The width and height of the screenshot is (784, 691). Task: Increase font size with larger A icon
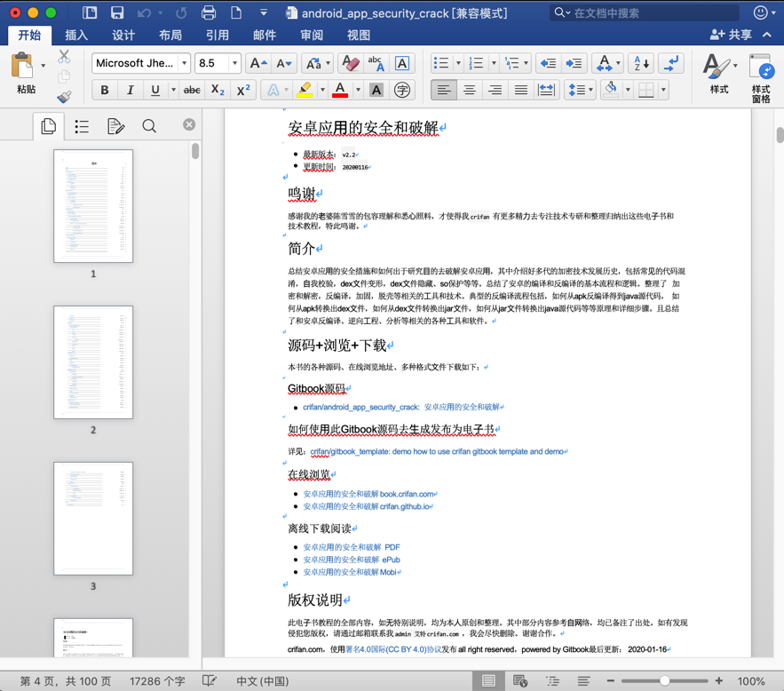pos(258,63)
